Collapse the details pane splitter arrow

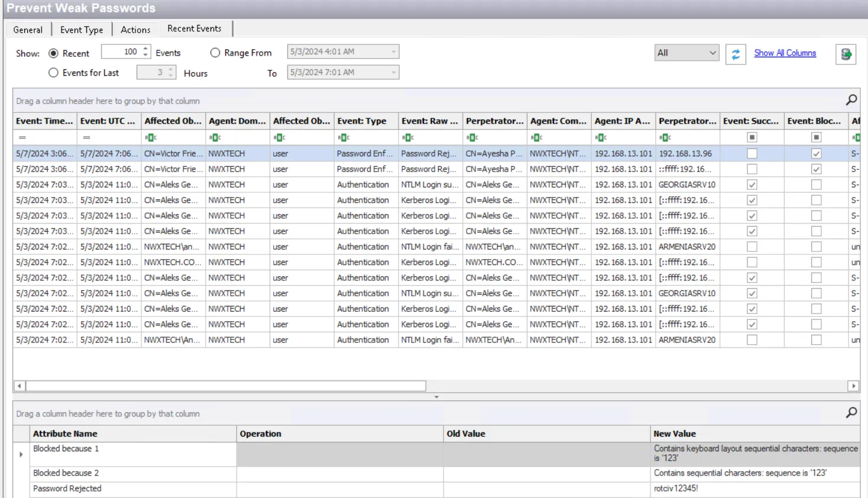(x=436, y=397)
